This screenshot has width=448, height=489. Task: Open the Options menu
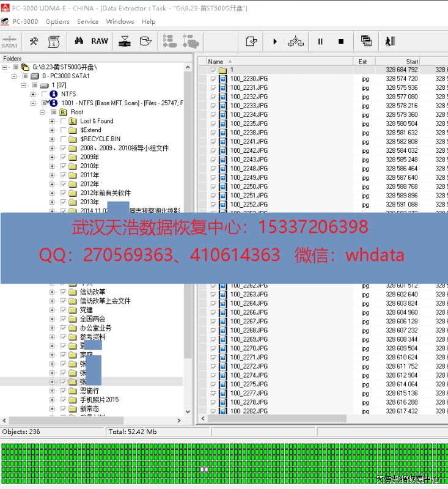point(57,21)
